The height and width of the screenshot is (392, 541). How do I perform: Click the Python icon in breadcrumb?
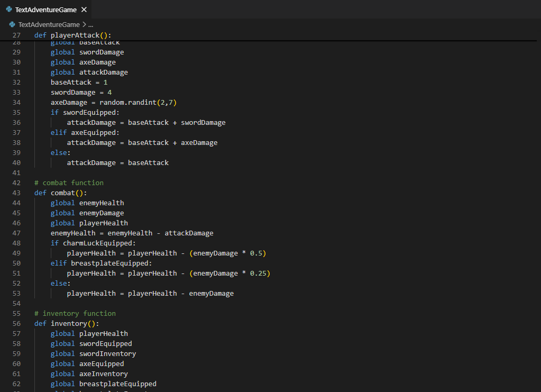pos(12,24)
